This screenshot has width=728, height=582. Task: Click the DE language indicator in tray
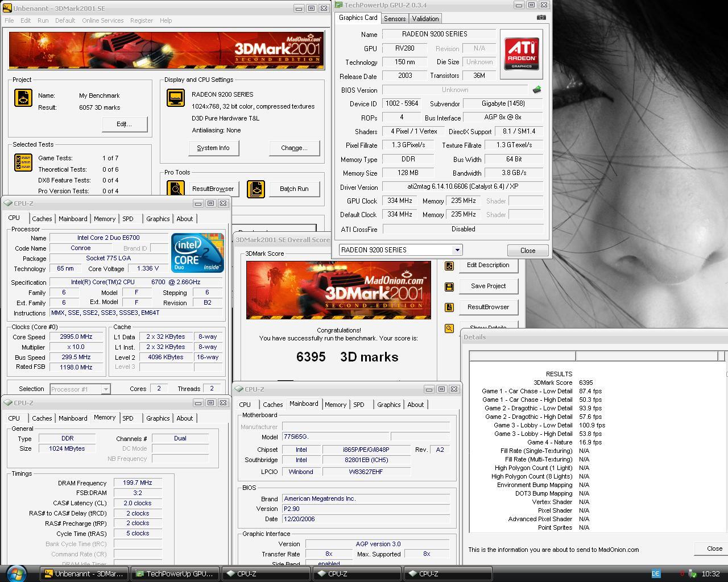click(655, 573)
